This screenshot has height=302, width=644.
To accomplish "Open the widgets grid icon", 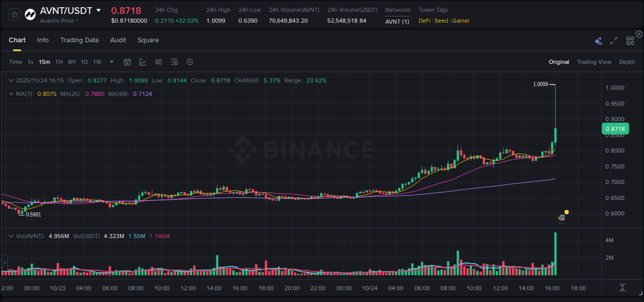I will pos(630,40).
